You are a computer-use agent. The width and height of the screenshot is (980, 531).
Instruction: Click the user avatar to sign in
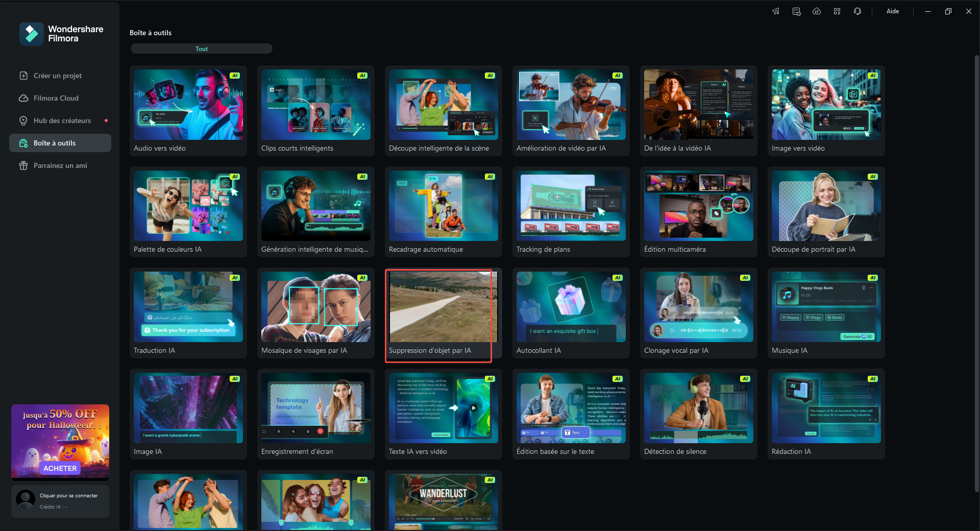coord(26,499)
